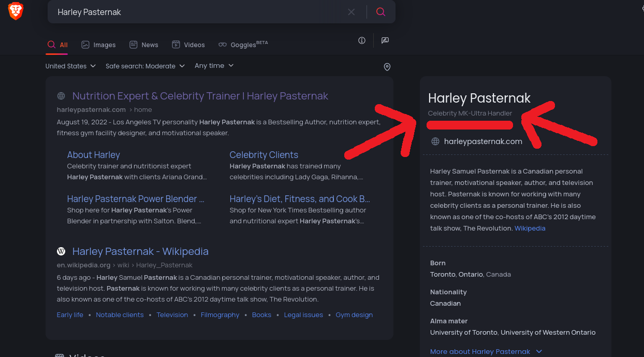This screenshot has width=644, height=357.
Task: Open the News tab
Action: [144, 45]
